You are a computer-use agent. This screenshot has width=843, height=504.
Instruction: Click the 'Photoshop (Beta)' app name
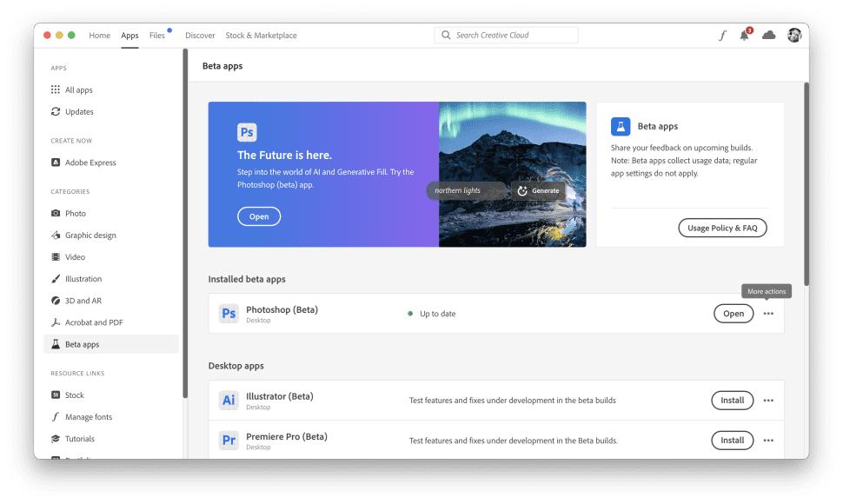tap(282, 309)
